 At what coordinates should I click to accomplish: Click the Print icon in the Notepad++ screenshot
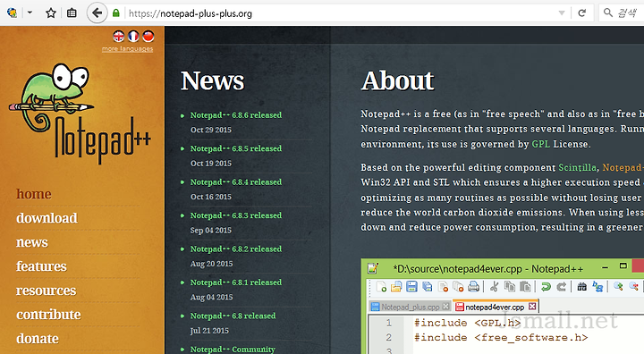click(x=473, y=286)
